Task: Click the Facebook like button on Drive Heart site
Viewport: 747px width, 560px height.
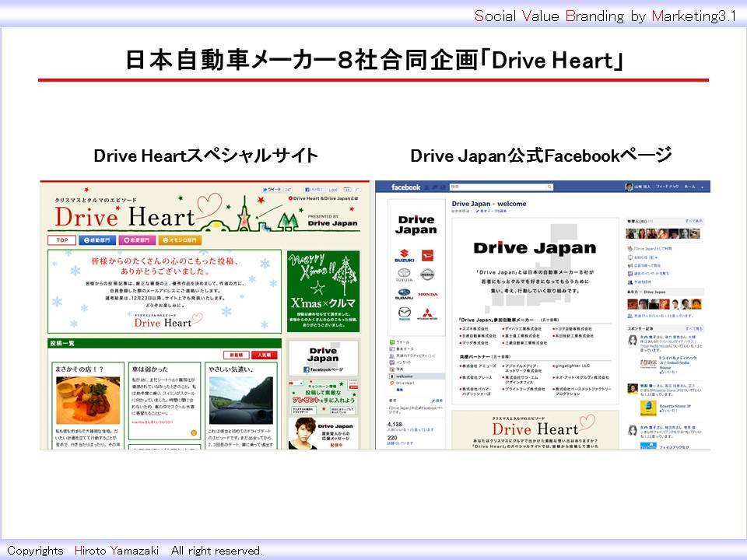Action: coord(314,190)
